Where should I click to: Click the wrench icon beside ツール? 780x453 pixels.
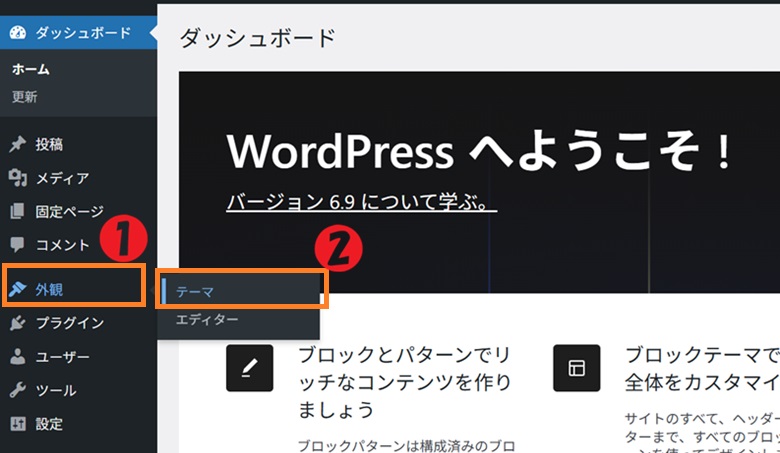coord(17,390)
